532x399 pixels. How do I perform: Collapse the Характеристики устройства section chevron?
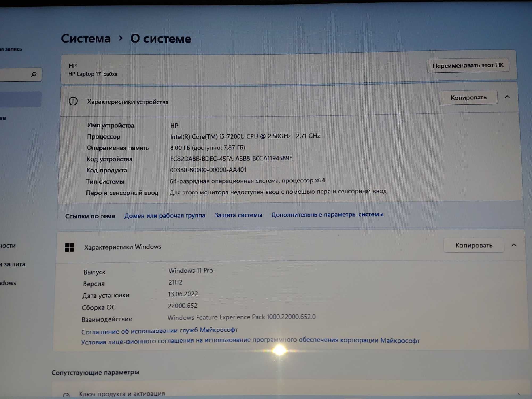pyautogui.click(x=507, y=97)
